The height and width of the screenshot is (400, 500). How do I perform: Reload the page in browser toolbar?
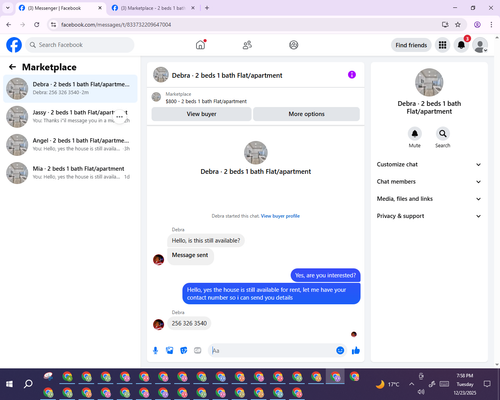click(37, 25)
